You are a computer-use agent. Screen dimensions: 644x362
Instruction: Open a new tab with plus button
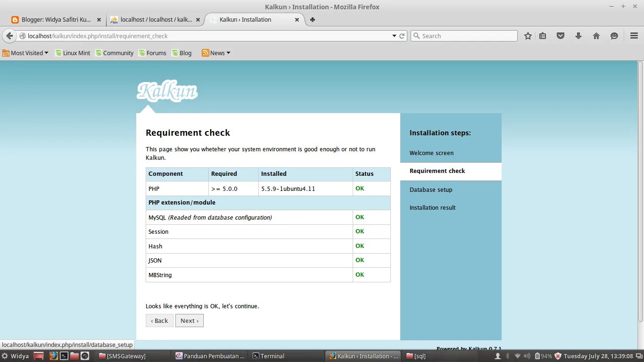[x=312, y=20]
